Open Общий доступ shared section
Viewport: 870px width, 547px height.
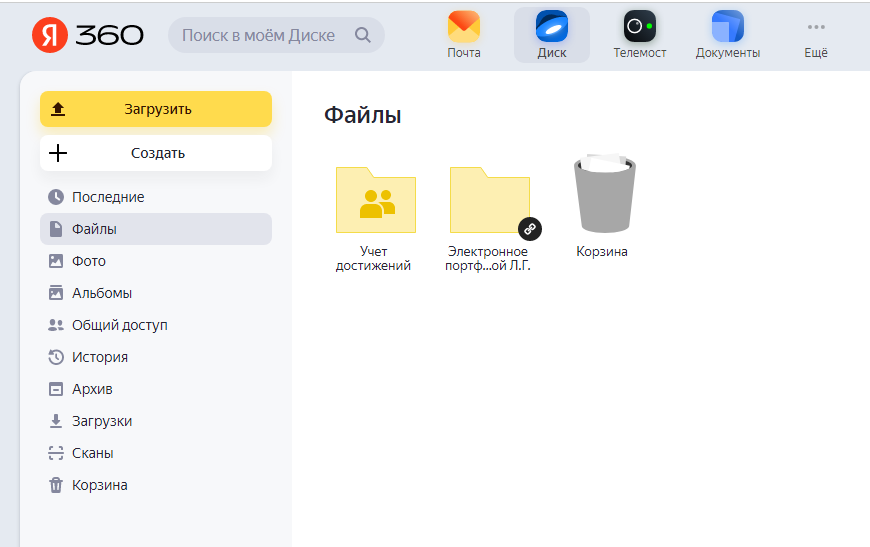coord(156,325)
